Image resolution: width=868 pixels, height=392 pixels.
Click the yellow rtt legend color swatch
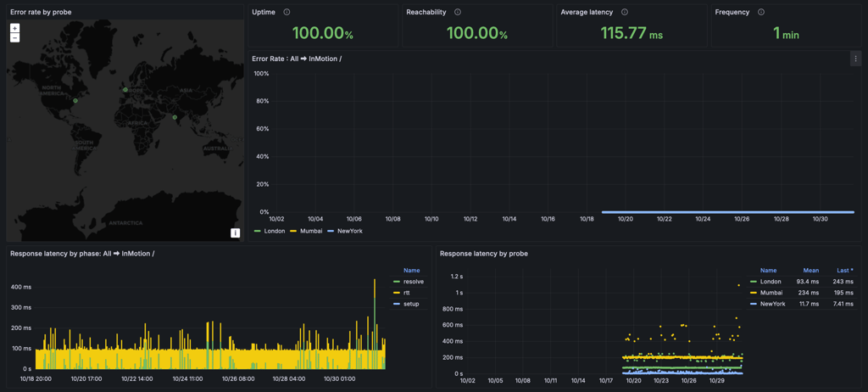(396, 293)
